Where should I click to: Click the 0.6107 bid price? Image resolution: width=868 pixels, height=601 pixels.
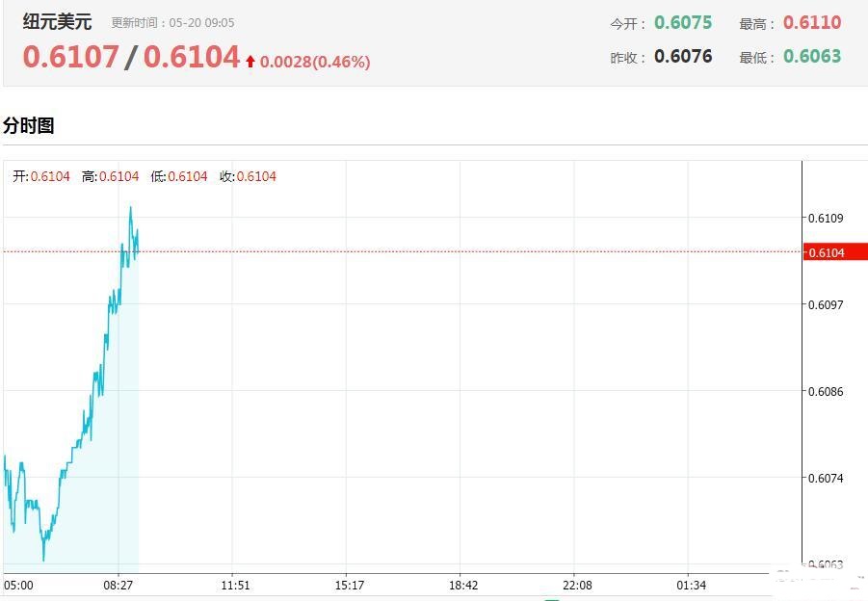[x=70, y=57]
